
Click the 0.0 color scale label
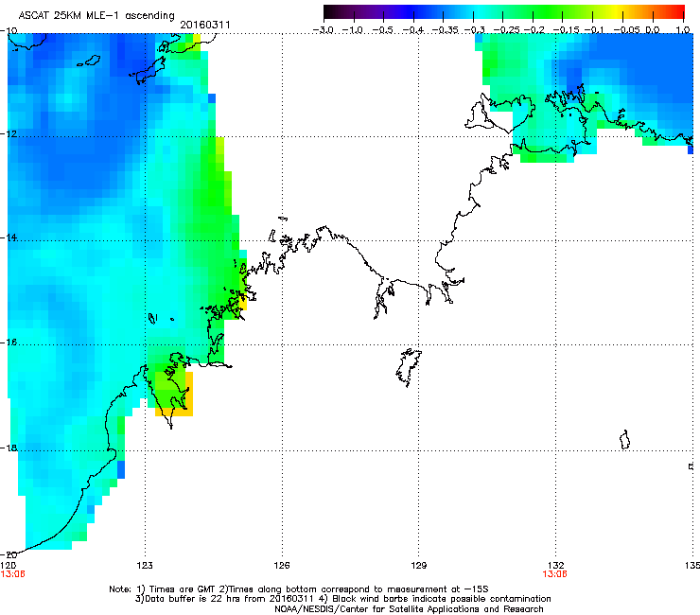[653, 30]
